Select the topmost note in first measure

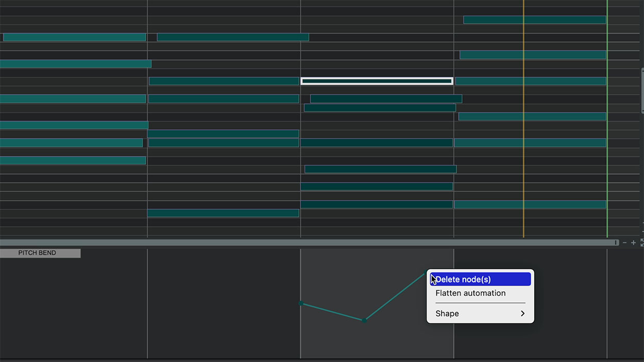tap(74, 37)
